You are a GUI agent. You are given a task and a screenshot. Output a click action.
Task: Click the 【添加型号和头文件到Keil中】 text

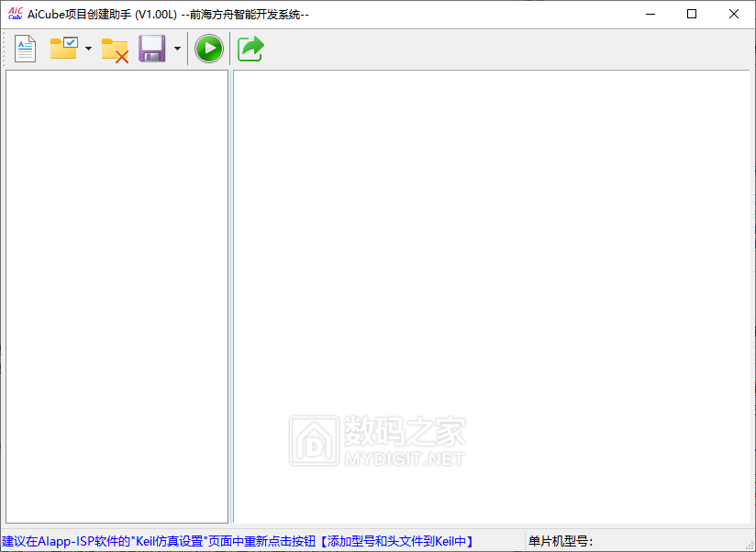point(395,542)
